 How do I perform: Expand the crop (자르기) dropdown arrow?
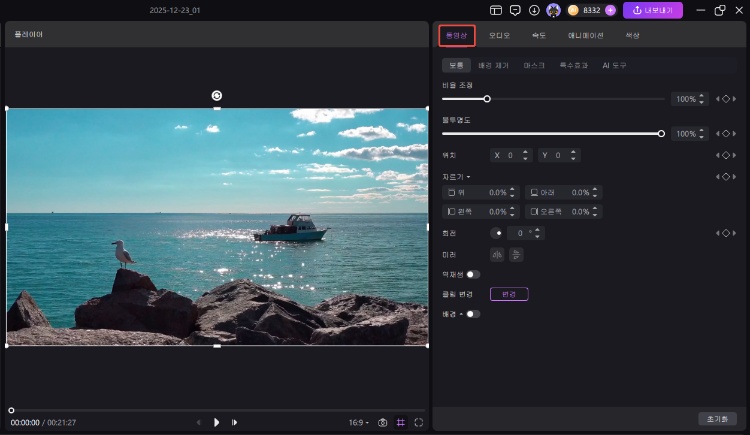(x=468, y=177)
